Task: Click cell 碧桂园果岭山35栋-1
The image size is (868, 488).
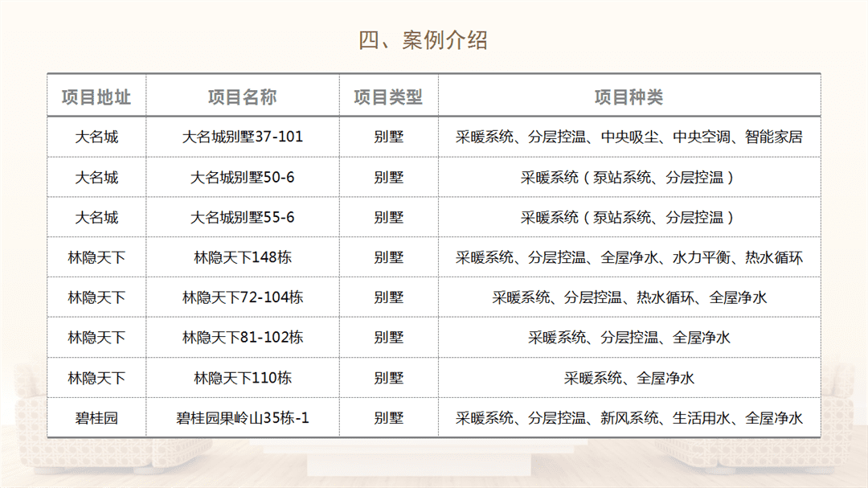Action: point(243,417)
